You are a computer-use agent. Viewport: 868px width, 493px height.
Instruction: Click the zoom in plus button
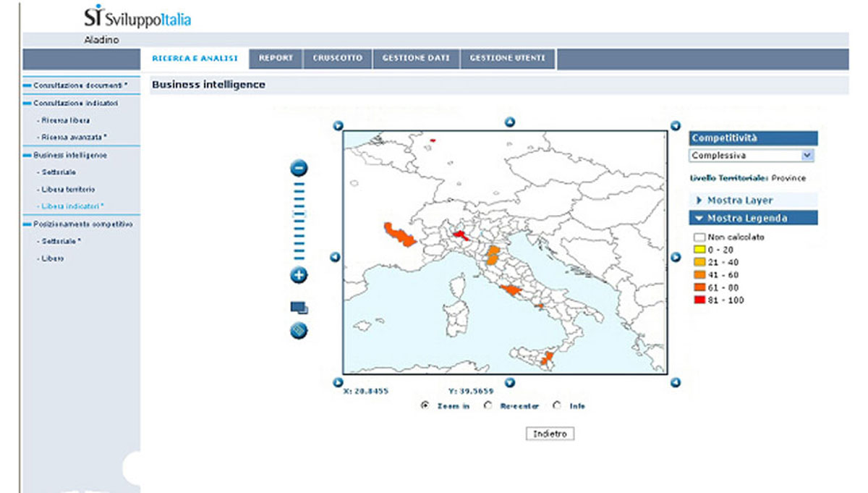click(299, 275)
